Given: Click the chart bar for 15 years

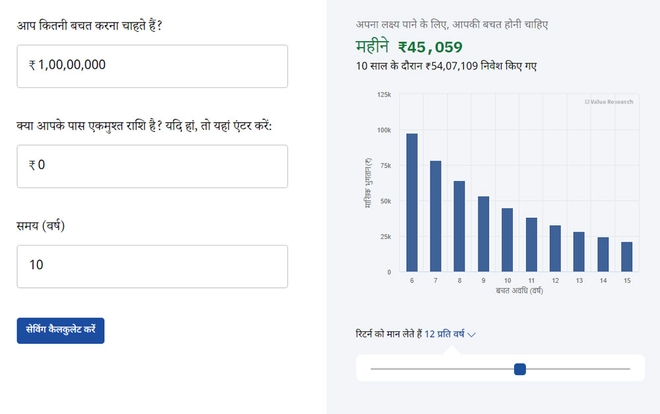Looking at the screenshot, I should click(627, 256).
